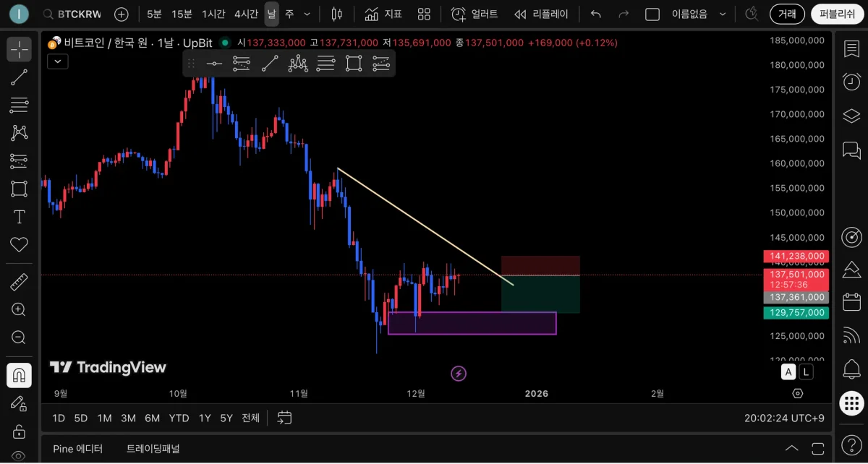Open the 이름없음 layout dropdown
The width and height of the screenshot is (868, 464).
coord(698,14)
